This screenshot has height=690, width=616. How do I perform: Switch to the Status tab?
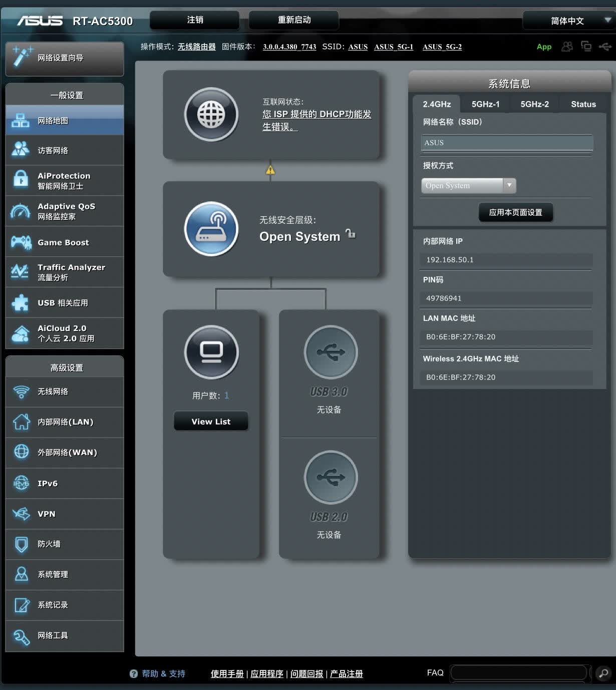coord(583,104)
